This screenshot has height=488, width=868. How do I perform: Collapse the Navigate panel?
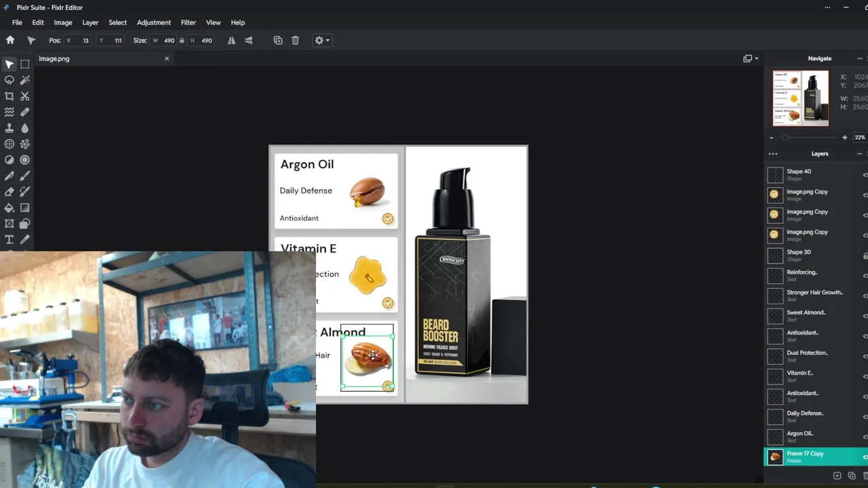pyautogui.click(x=859, y=59)
